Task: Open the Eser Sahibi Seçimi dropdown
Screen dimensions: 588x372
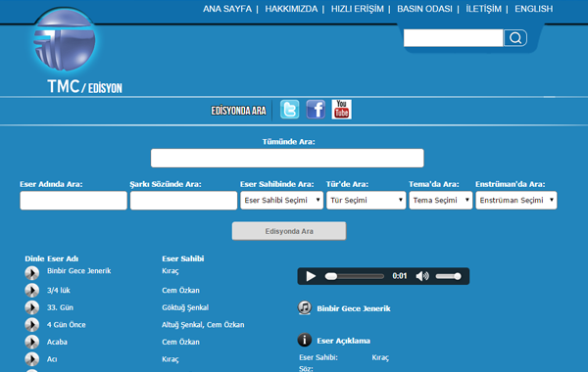Action: 281,201
